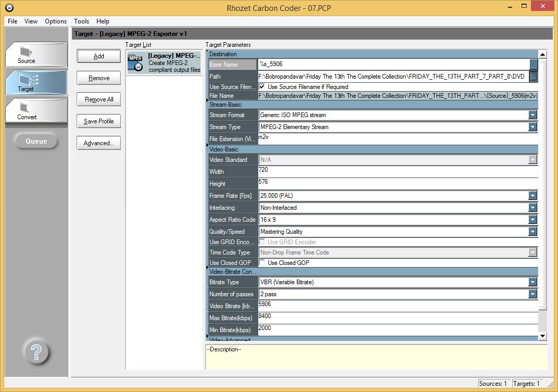Screen dimensions: 558x392
Task: Click the destination Path field
Action: pyautogui.click(x=393, y=77)
